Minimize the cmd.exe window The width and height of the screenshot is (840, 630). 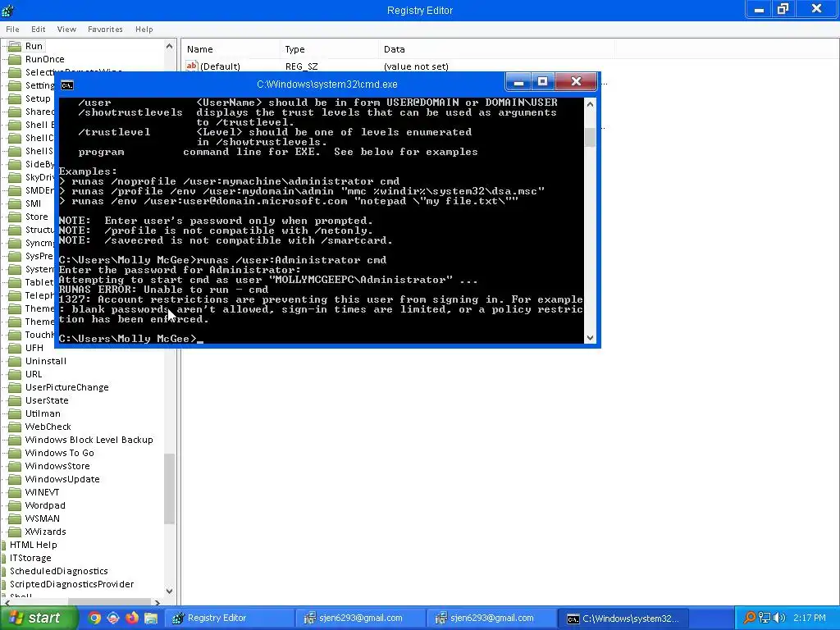[x=518, y=82]
